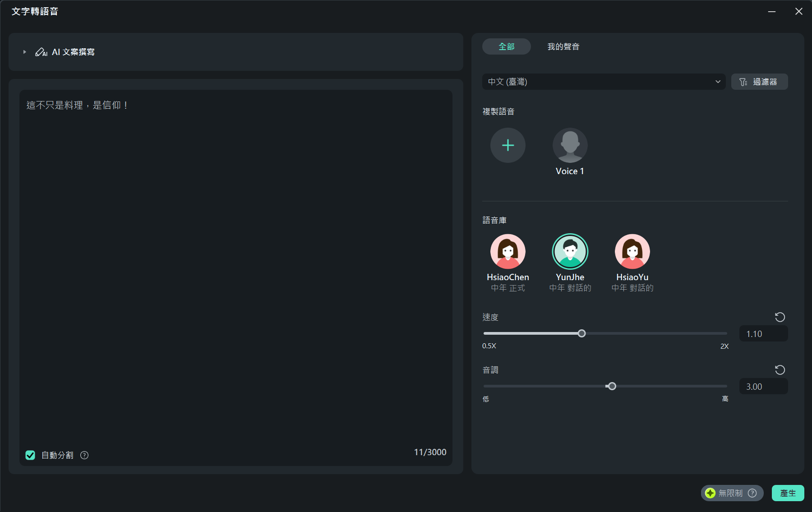Reset the 音調 pitch value
Image resolution: width=812 pixels, height=512 pixels.
780,370
